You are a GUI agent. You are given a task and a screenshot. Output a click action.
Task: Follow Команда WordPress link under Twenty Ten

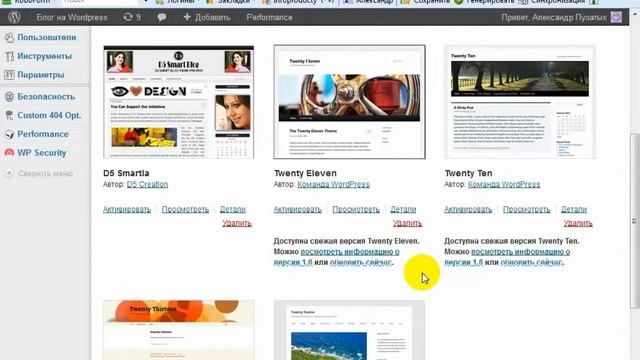coord(504,184)
